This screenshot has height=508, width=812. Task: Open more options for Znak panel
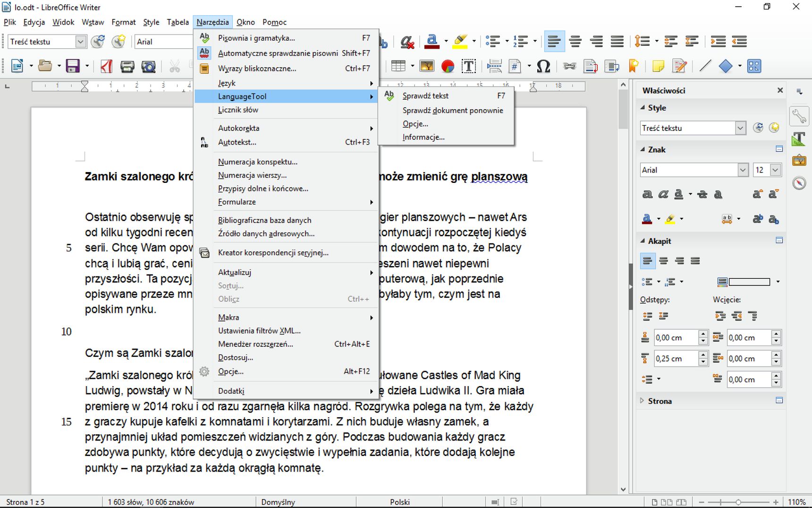point(779,149)
